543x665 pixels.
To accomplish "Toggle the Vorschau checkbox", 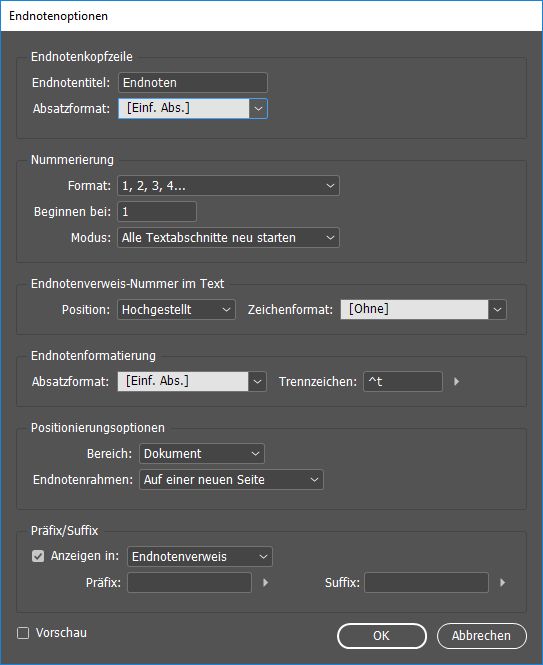I will point(23,633).
